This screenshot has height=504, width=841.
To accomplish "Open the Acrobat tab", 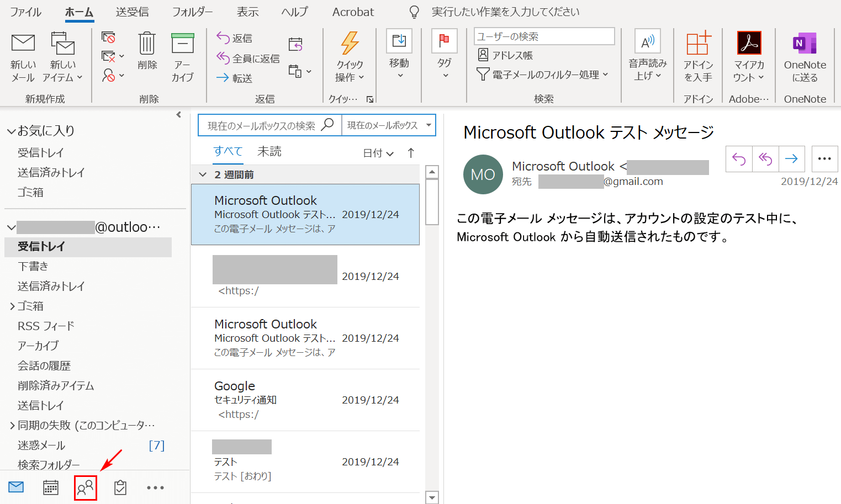I will click(x=353, y=12).
